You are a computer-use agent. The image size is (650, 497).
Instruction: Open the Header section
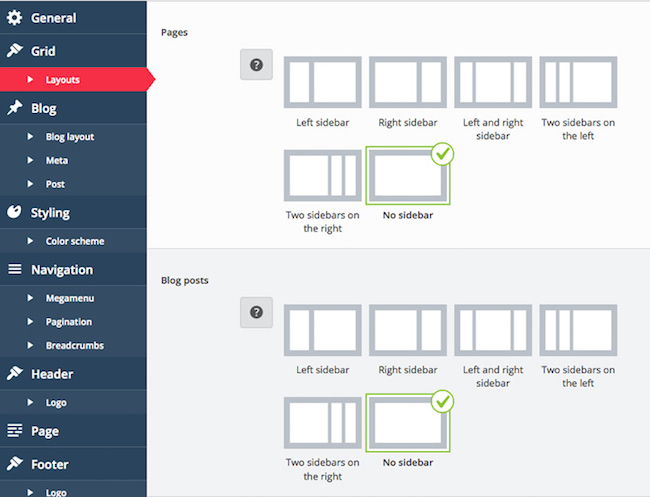[x=73, y=373]
